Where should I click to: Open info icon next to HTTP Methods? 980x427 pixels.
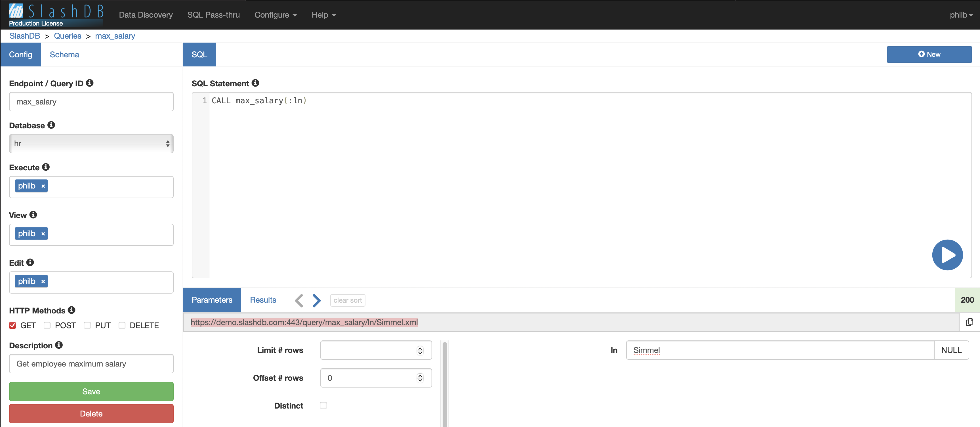[71, 310]
